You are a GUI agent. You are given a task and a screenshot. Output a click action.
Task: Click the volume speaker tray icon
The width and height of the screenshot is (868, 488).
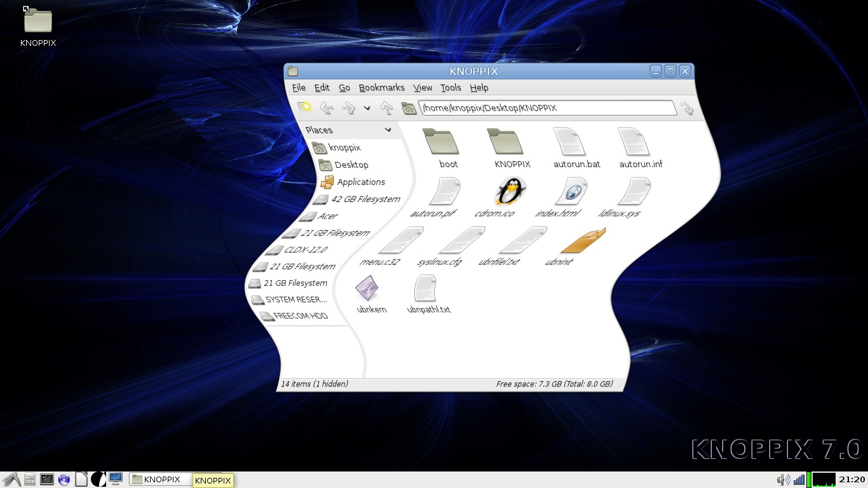pyautogui.click(x=784, y=480)
